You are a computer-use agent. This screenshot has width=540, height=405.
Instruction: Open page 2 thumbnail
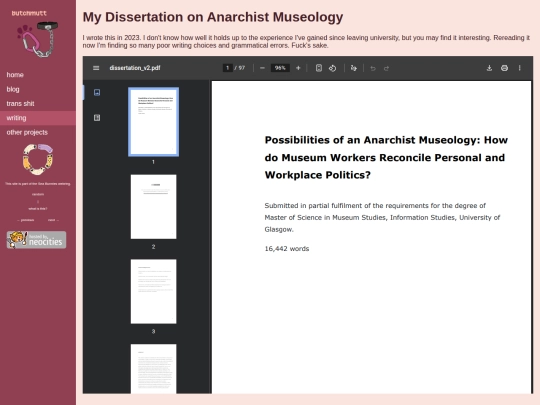[x=154, y=207]
